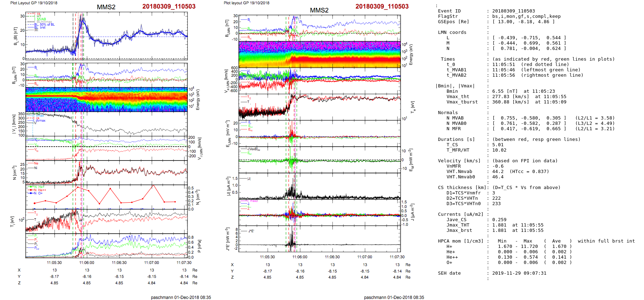
Task: Click the 'CS thickness [km]' heading
Action: click(x=462, y=188)
